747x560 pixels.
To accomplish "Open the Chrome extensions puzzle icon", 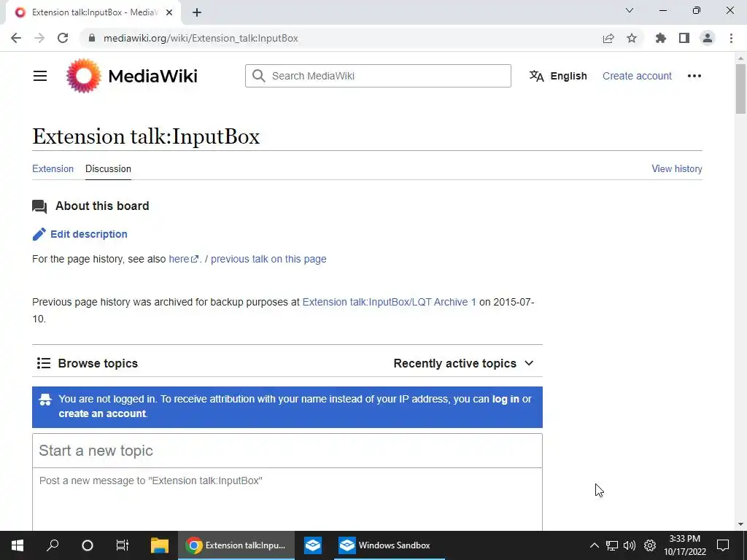I will (660, 38).
